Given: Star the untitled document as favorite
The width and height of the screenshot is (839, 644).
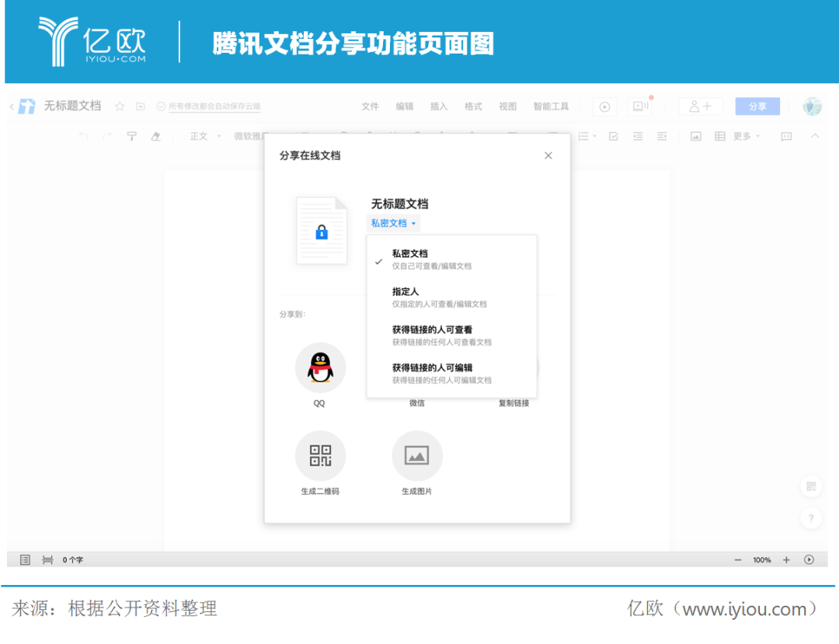Looking at the screenshot, I should [x=120, y=106].
